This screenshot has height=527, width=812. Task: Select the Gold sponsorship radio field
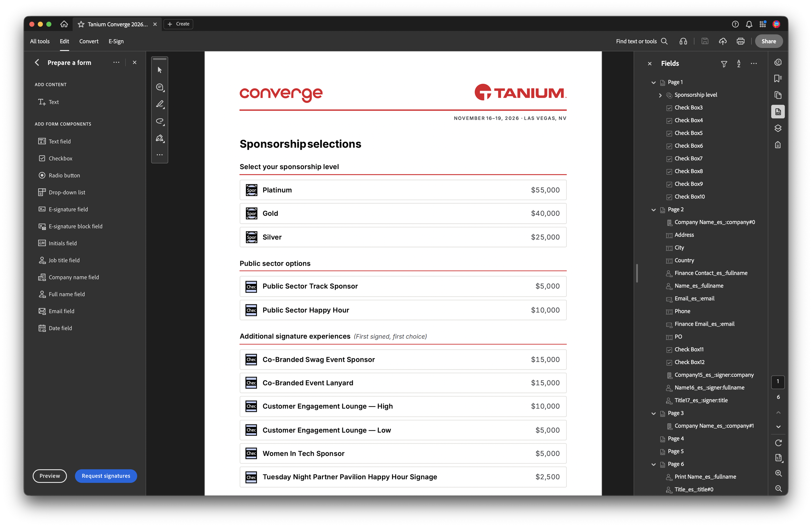tap(251, 214)
